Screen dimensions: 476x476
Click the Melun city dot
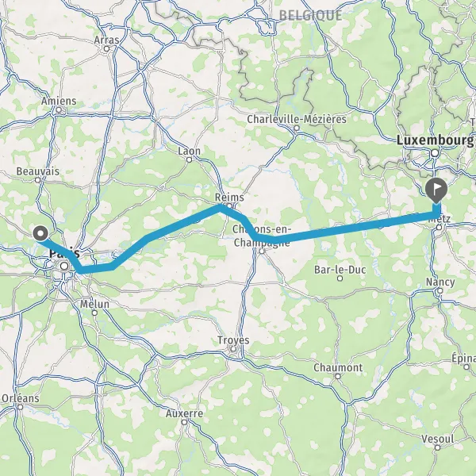click(94, 313)
